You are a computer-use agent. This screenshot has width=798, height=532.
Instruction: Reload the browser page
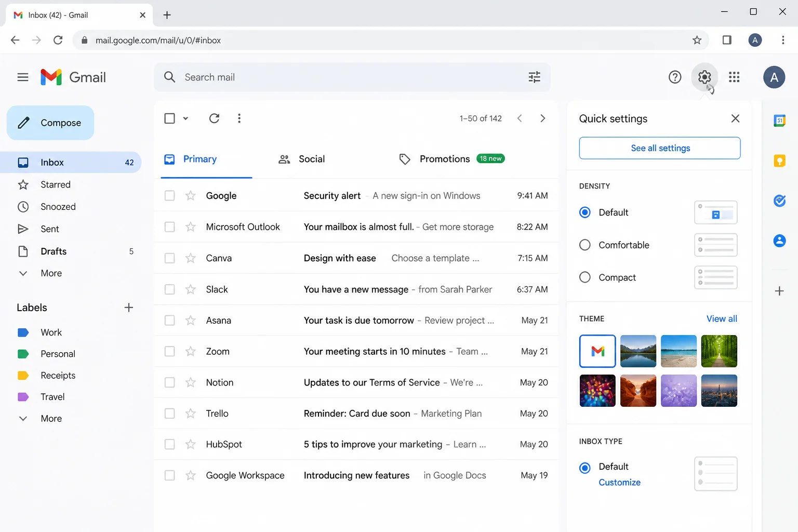58,40
